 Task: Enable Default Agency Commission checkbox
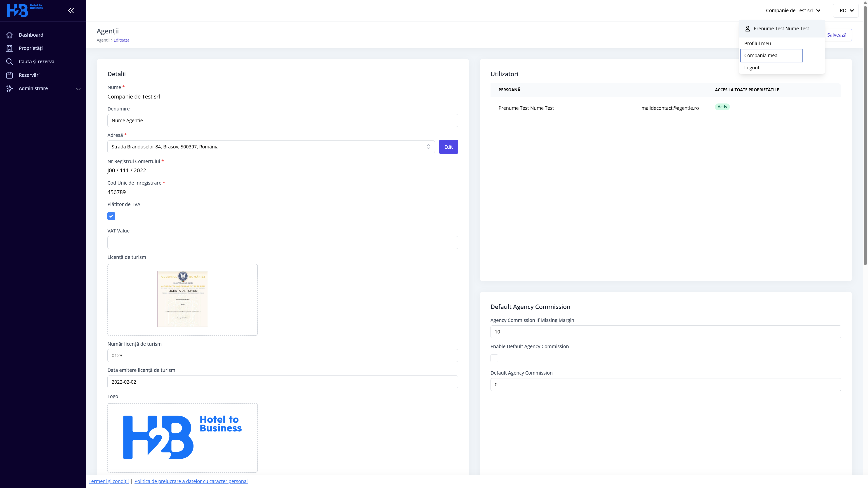tap(494, 358)
